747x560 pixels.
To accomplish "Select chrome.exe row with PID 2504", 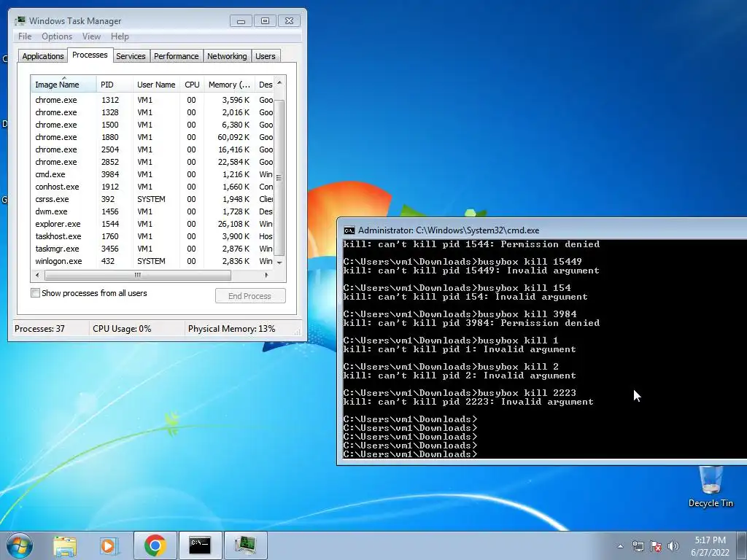I will point(152,149).
